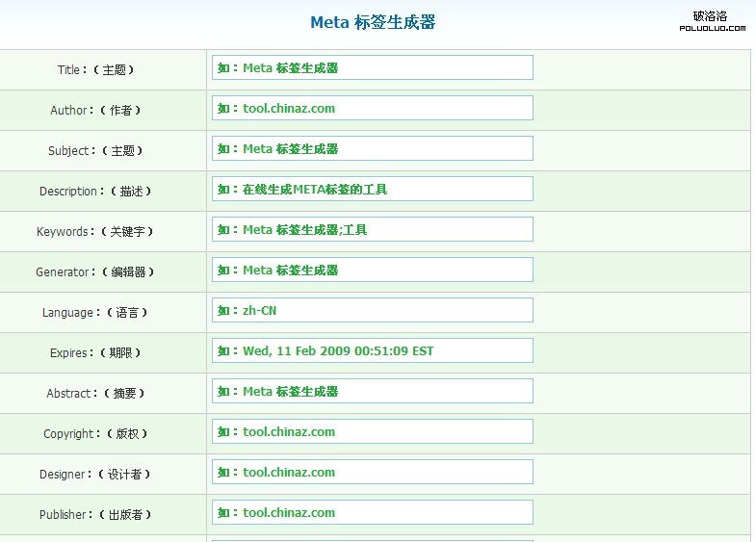The image size is (756, 542).
Task: Click into the Publisher text field
Action: tap(372, 513)
